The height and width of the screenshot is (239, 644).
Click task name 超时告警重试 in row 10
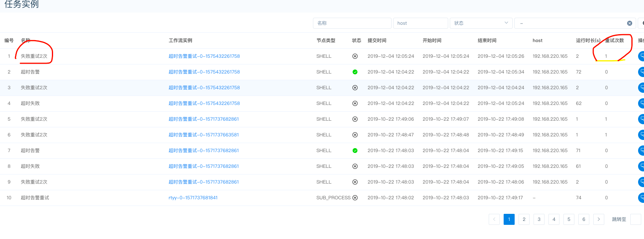(x=35, y=198)
